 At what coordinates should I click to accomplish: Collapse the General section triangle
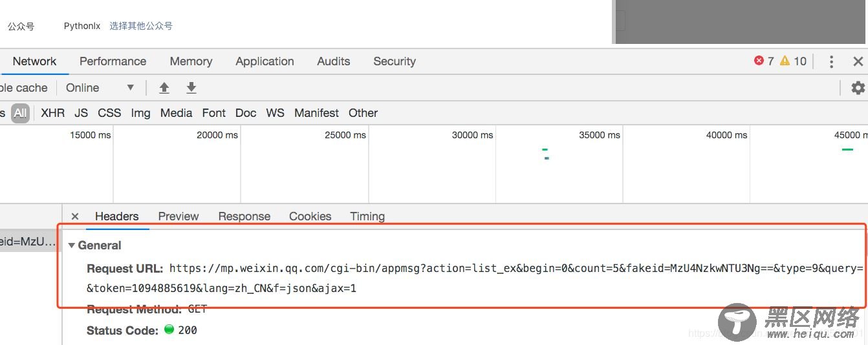click(x=72, y=246)
